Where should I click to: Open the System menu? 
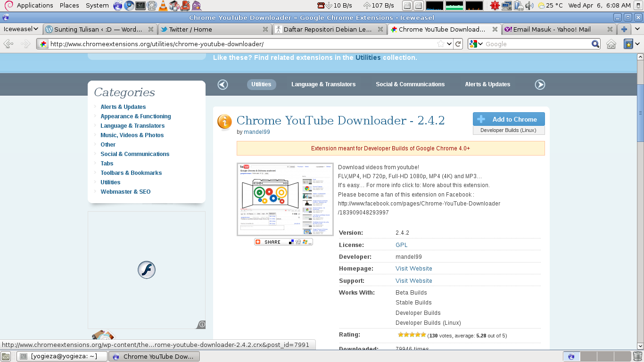pyautogui.click(x=97, y=6)
